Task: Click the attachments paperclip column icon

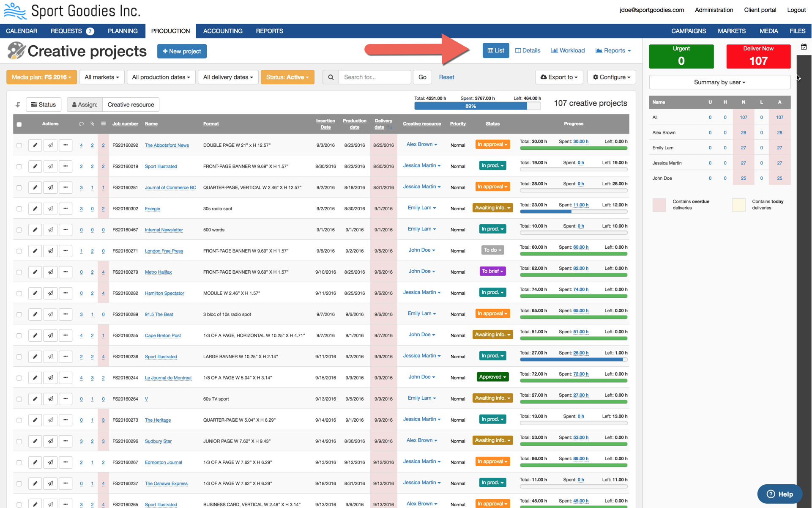Action: click(x=92, y=124)
